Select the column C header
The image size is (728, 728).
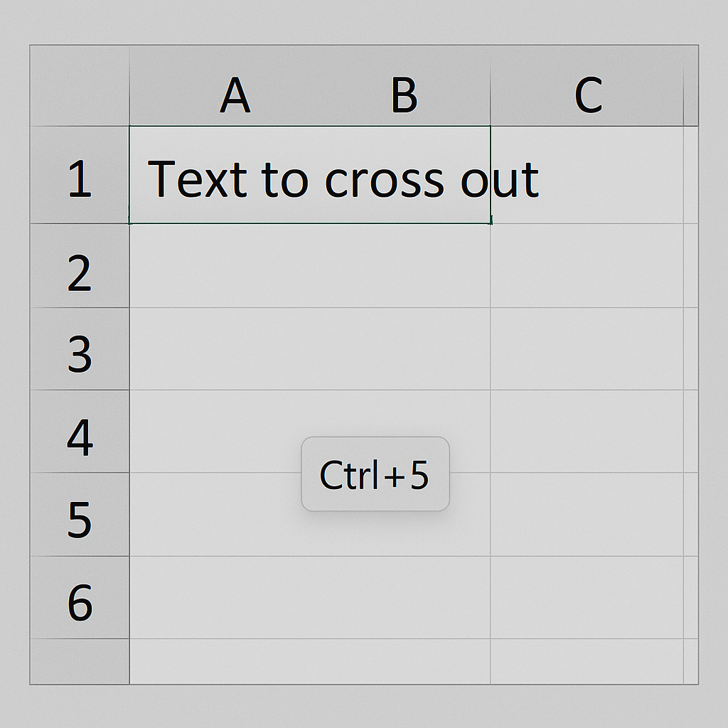tap(587, 95)
